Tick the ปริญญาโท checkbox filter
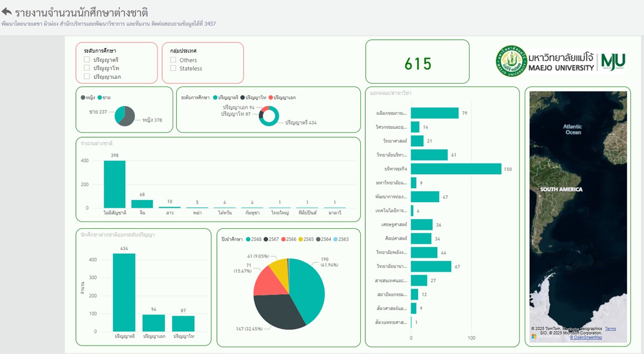Image resolution: width=644 pixels, height=362 pixels. click(x=87, y=68)
